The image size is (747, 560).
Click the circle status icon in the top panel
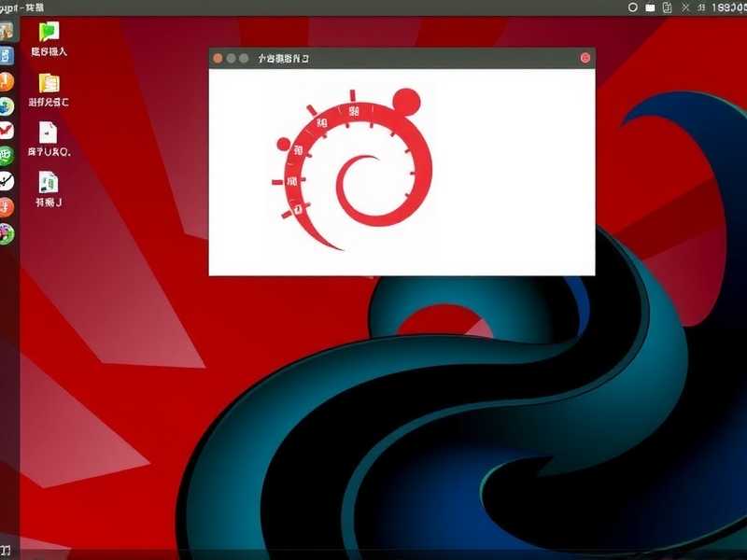(x=632, y=9)
